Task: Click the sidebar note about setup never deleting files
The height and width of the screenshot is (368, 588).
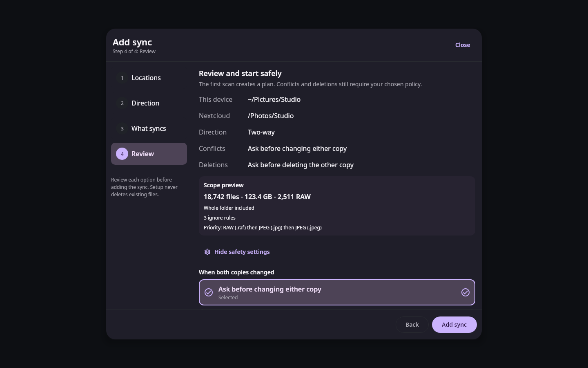Action: click(145, 187)
